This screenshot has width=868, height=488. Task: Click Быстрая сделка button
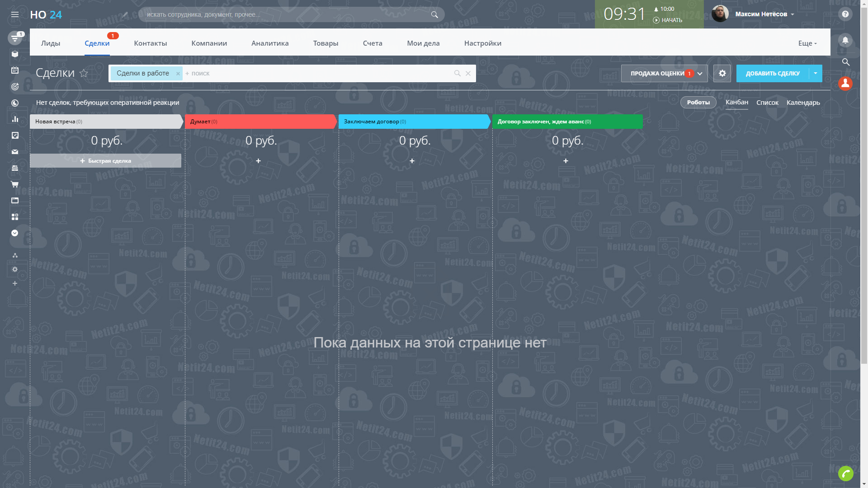point(105,161)
